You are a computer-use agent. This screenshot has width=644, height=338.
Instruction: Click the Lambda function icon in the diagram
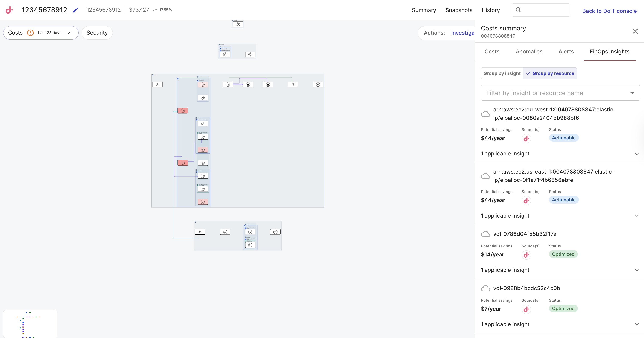pyautogui.click(x=158, y=85)
